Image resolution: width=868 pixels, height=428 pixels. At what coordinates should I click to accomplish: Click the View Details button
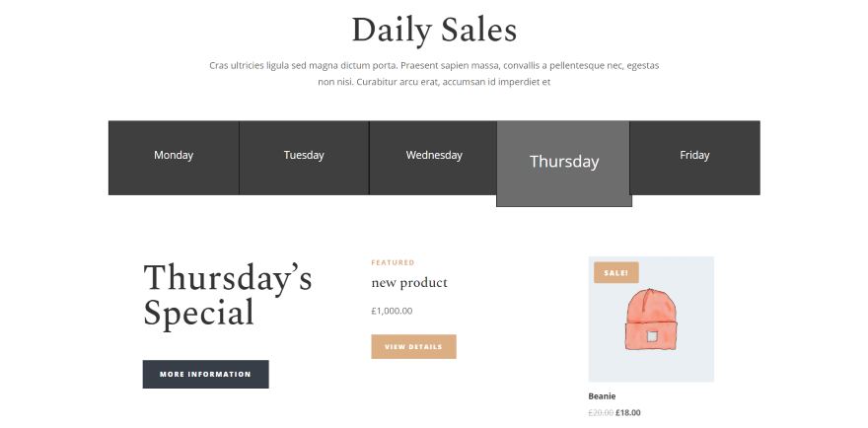413,347
